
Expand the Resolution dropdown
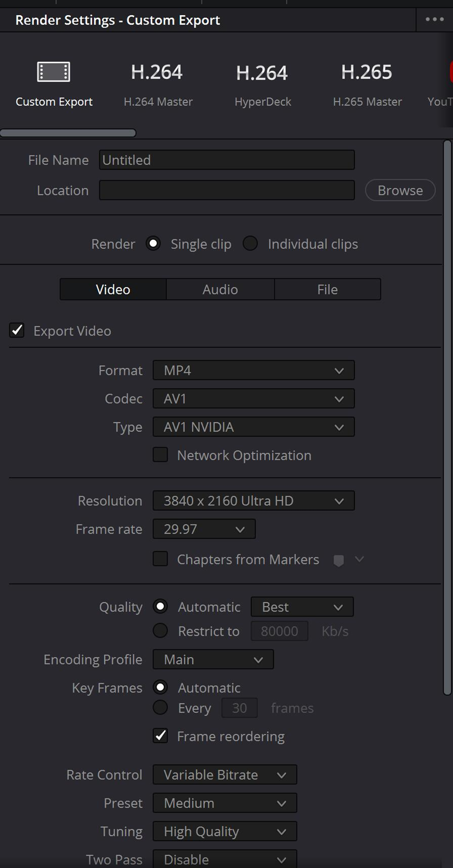pyautogui.click(x=253, y=501)
